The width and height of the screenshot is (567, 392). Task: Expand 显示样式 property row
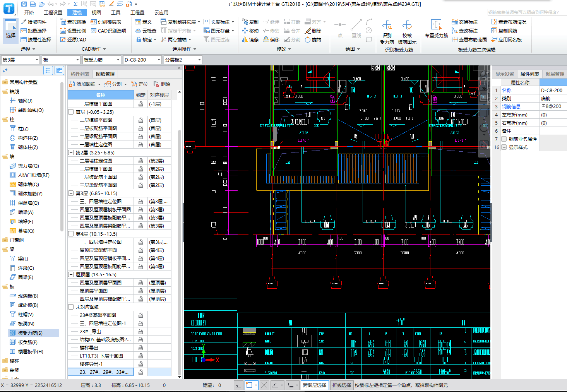[x=504, y=147]
